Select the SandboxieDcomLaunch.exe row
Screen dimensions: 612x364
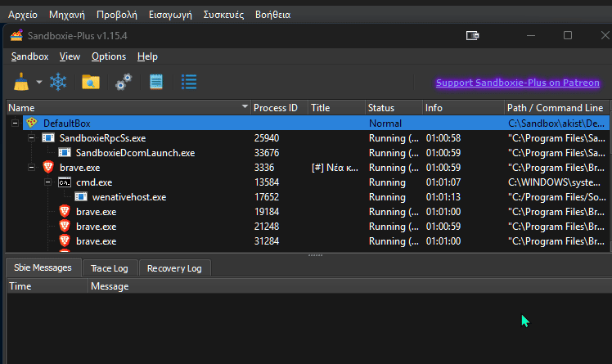[308, 153]
